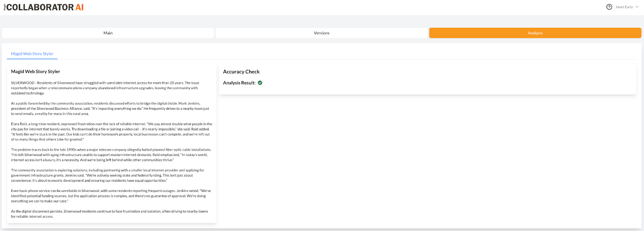Switch to the Main tab
Screen dimensions: 644x231
tap(108, 33)
